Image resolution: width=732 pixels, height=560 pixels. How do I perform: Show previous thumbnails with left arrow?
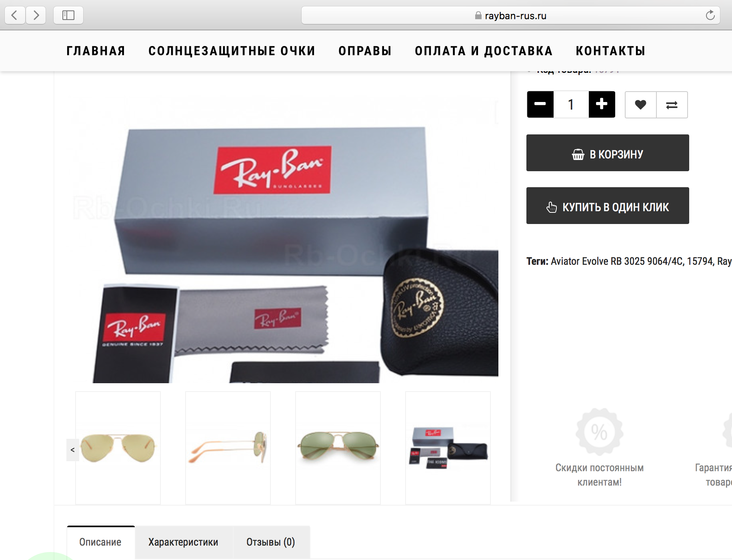point(72,450)
